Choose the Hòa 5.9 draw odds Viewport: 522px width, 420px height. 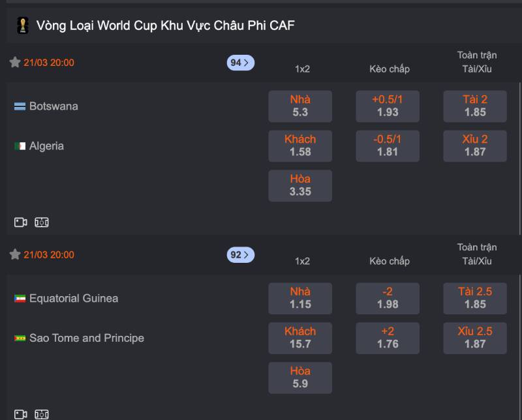[x=300, y=377]
